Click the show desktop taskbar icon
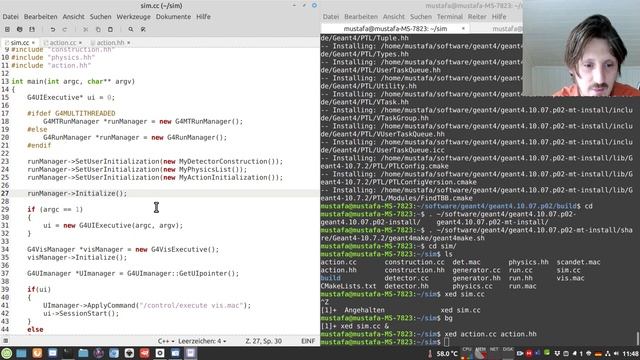 (21, 353)
